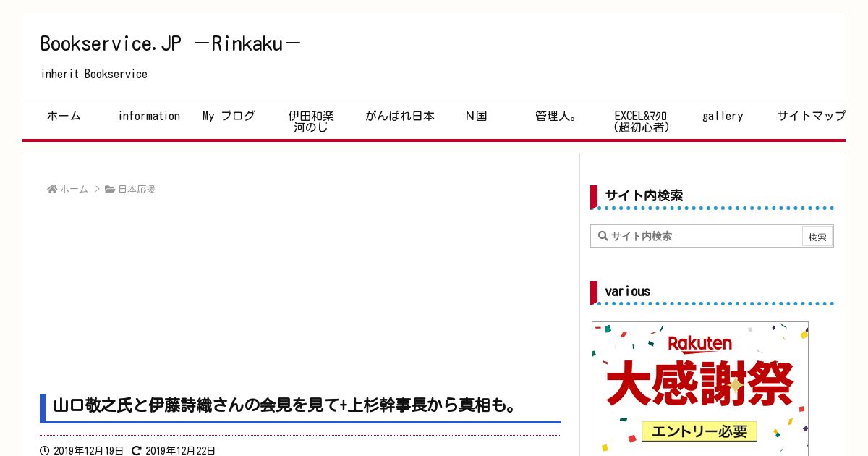868x456 pixels.
Task: Click the various widget heading
Action: tap(627, 291)
